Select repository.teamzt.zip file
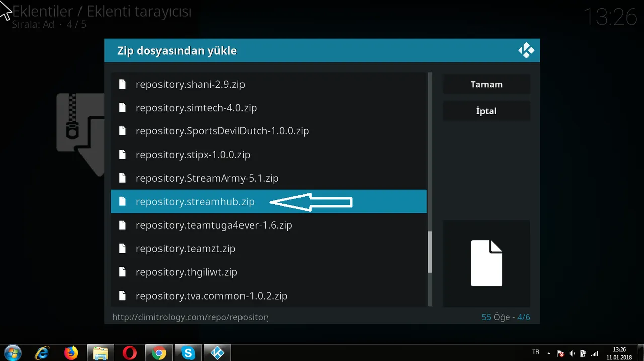This screenshot has width=644, height=361. (269, 248)
